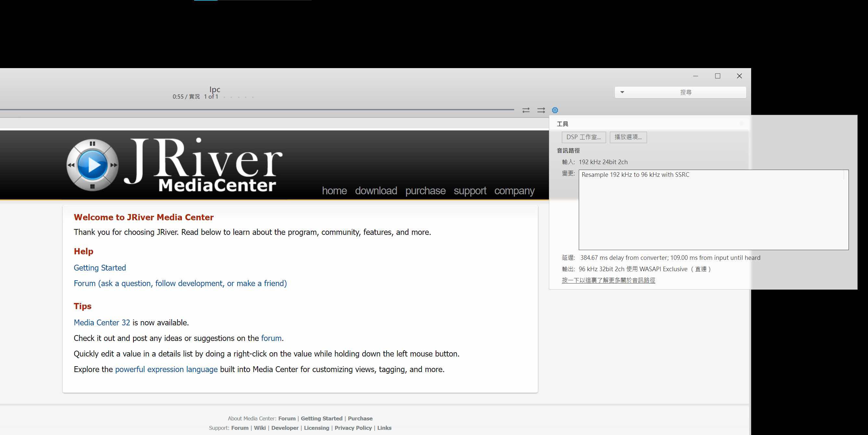Click the JRiver play button logo

click(x=92, y=165)
